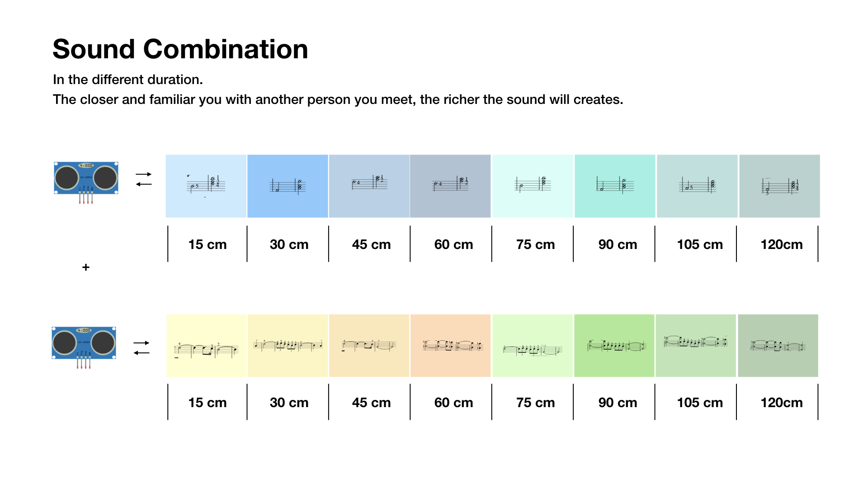Image resolution: width=868 pixels, height=488 pixels.
Task: Select bottom row 30 cm label
Action: pyautogui.click(x=289, y=403)
